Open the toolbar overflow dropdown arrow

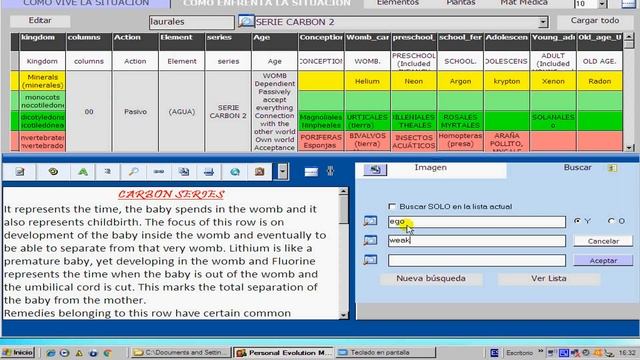[x=282, y=172]
